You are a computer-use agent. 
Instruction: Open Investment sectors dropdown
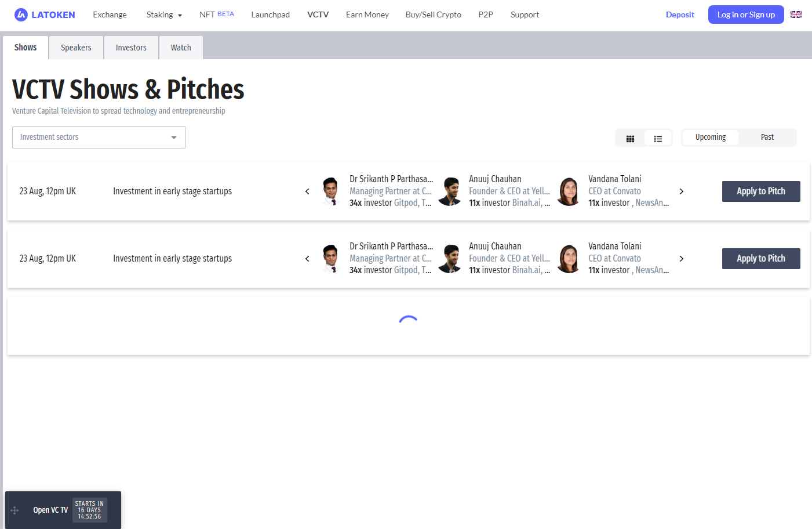pos(99,137)
